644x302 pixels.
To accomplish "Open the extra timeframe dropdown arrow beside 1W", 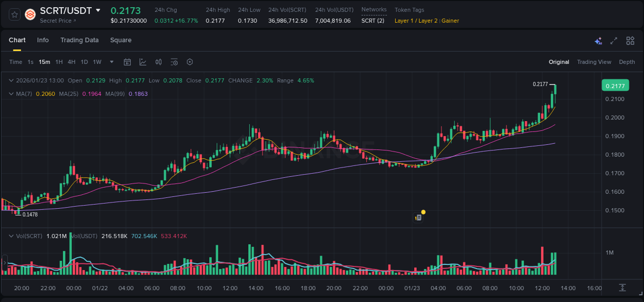I will coord(111,61).
